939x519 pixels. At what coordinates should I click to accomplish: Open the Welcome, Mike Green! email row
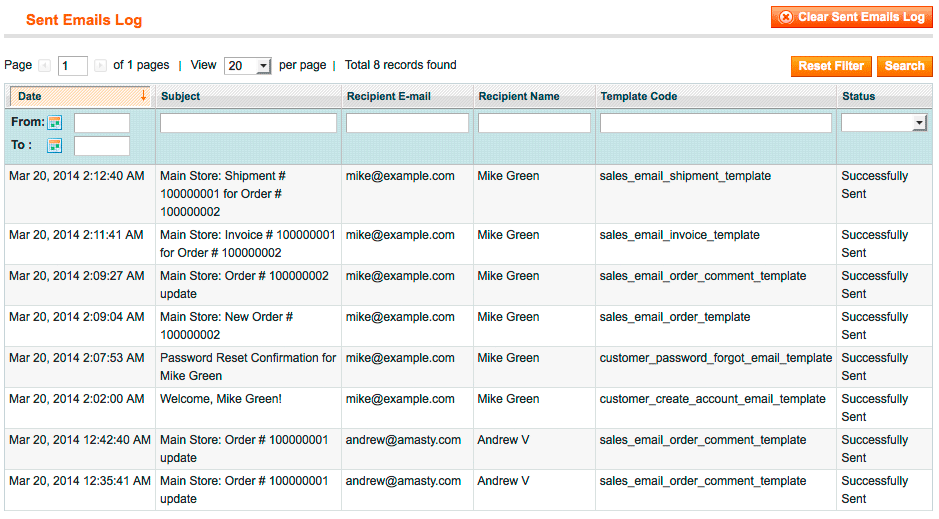pyautogui.click(x=221, y=399)
